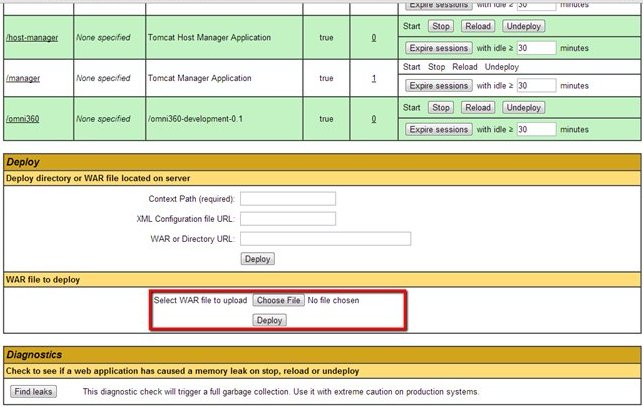Click Deploy under WAR or Directory URL
The height and width of the screenshot is (407, 643).
(258, 259)
